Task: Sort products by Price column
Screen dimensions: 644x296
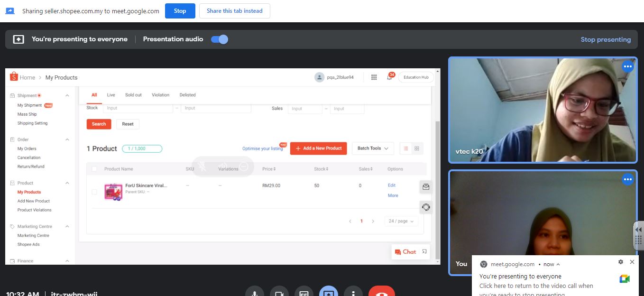Action: [x=269, y=169]
